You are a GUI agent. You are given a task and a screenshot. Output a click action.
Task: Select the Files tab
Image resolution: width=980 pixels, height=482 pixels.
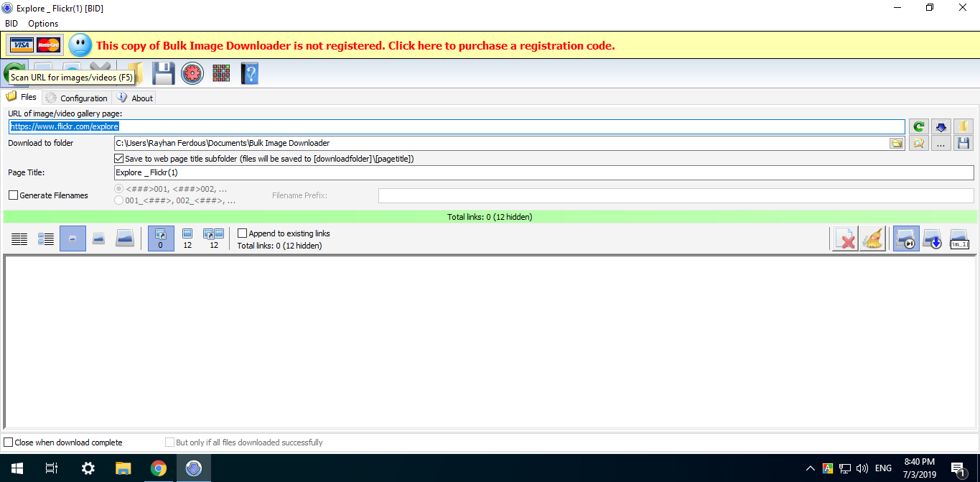(22, 97)
